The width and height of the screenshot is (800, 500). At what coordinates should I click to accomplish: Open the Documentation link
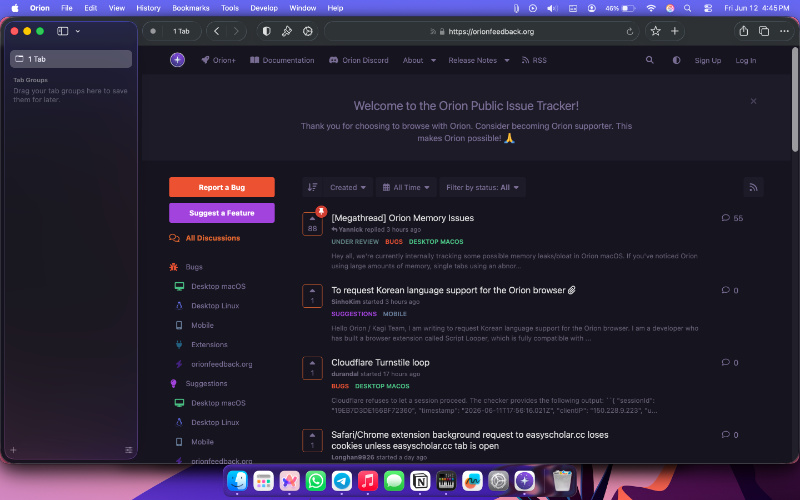click(282, 60)
